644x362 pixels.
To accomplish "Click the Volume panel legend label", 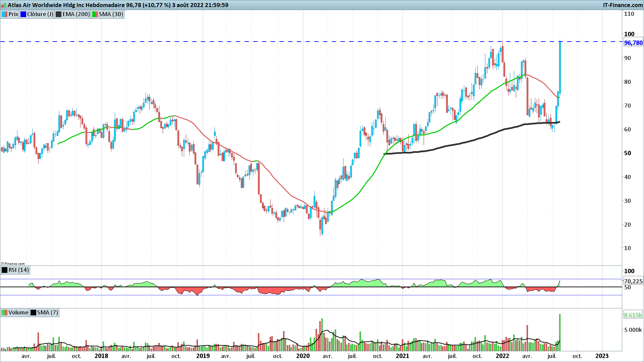I will (x=18, y=313).
